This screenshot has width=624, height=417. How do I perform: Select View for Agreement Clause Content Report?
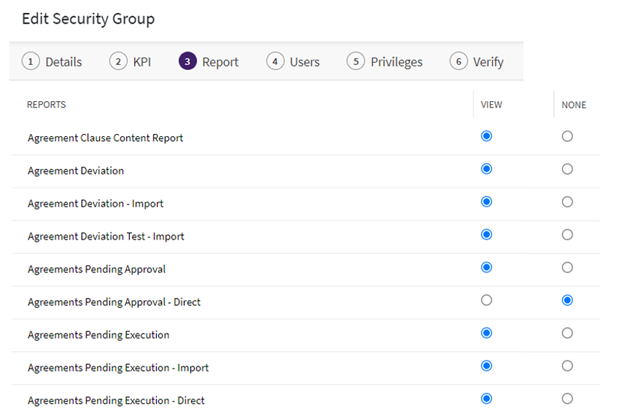coord(487,137)
